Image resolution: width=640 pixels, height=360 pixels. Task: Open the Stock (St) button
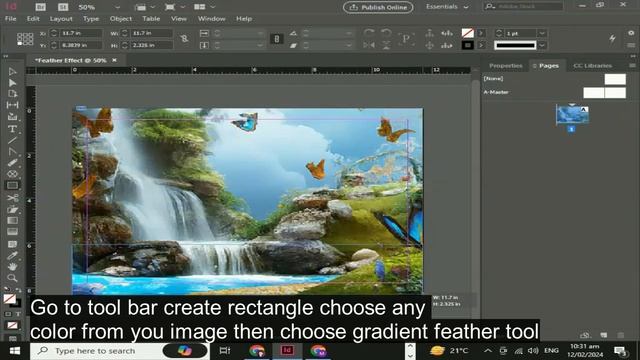tap(63, 7)
